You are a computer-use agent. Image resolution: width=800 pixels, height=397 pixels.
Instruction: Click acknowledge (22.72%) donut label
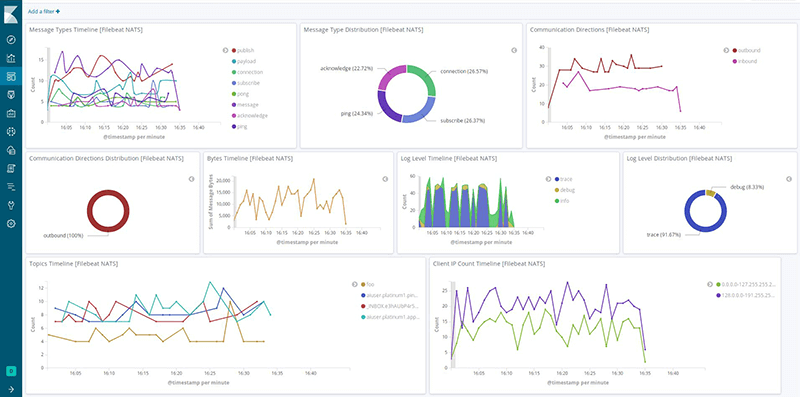(x=346, y=68)
